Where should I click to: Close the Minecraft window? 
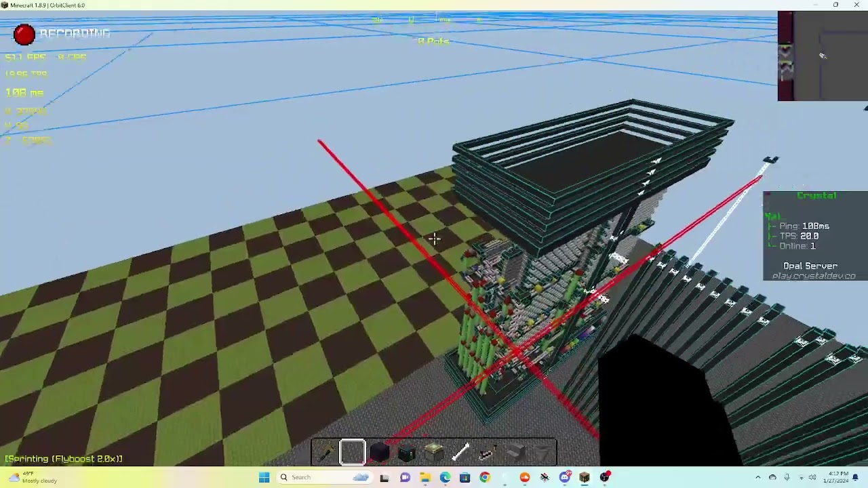coord(856,5)
